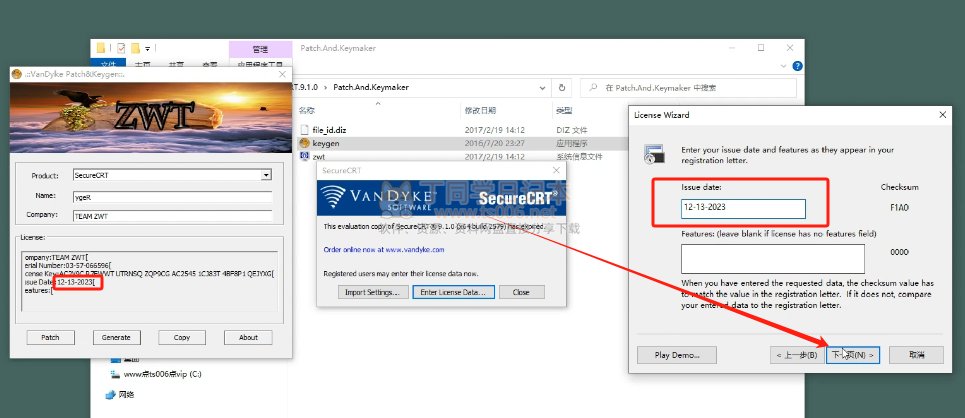Click the 下一页(N) next button
The width and height of the screenshot is (965, 418).
click(852, 355)
